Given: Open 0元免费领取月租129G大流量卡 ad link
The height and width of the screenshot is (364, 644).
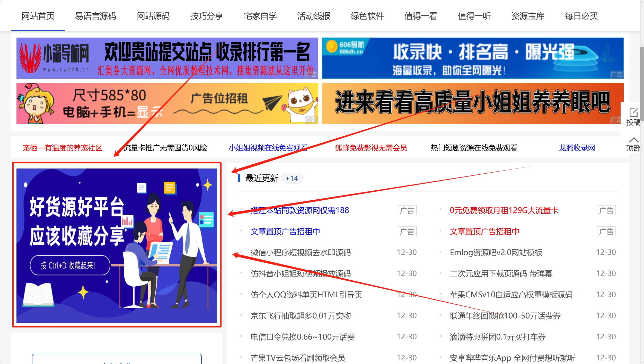Looking at the screenshot, I should tap(504, 210).
